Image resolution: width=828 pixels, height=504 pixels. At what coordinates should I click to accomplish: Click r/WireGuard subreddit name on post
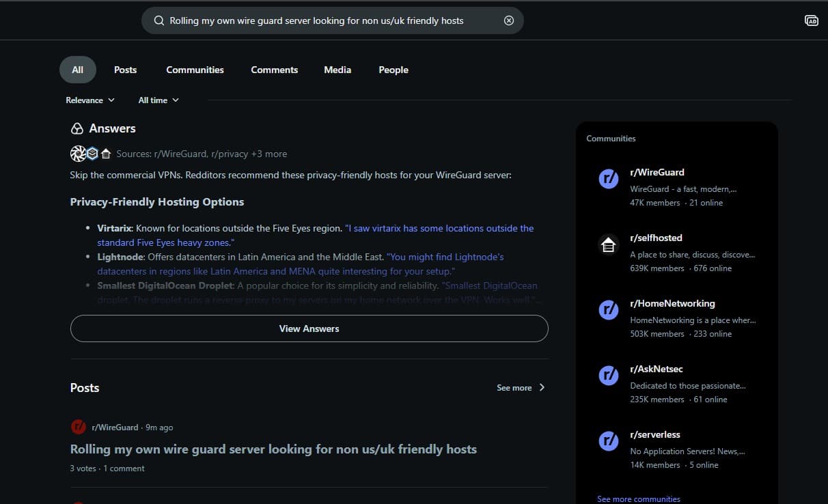[115, 428]
